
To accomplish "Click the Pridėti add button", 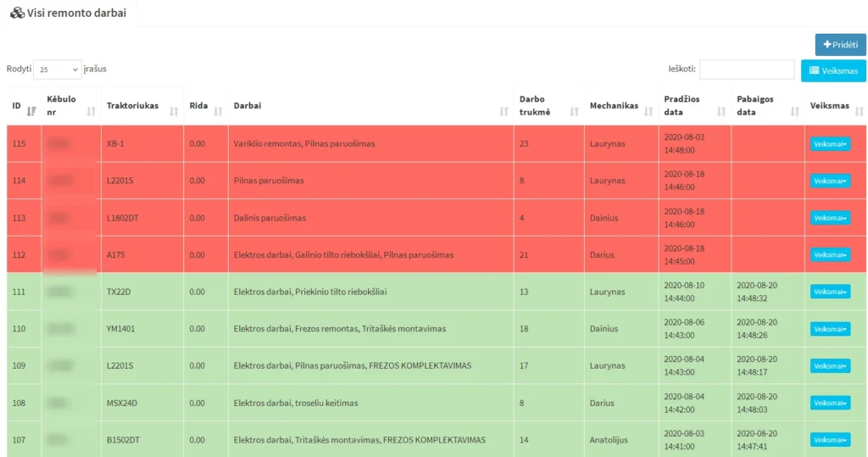I will click(840, 44).
